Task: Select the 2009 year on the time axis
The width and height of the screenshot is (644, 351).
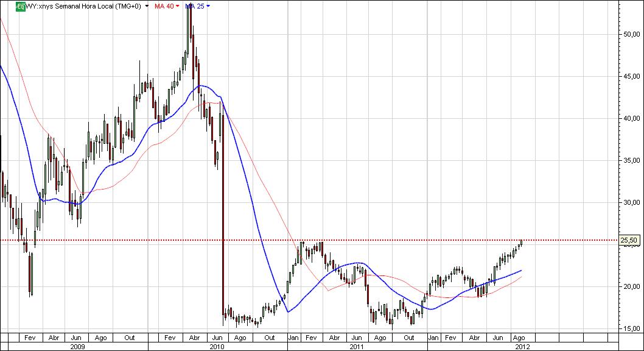Action: (x=78, y=347)
